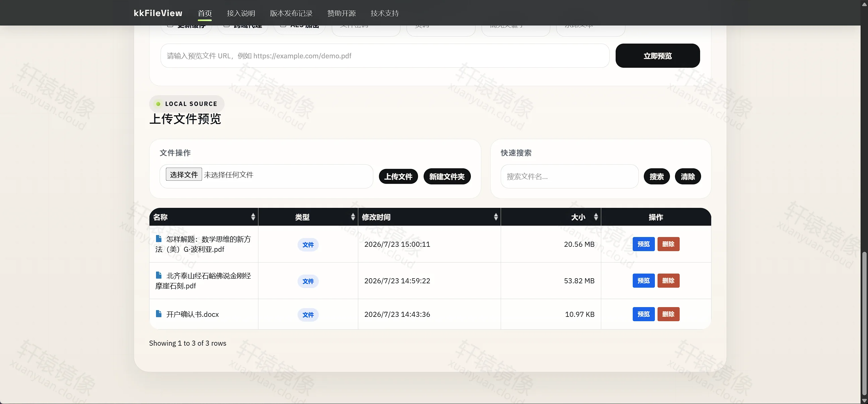Go to 版本发布记录 page
Screen dimensions: 868x404
[291, 13]
